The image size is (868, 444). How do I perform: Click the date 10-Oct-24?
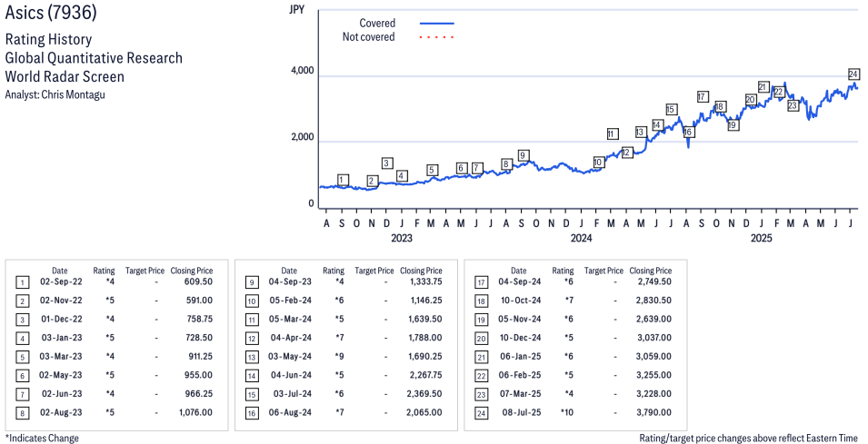tap(520, 301)
